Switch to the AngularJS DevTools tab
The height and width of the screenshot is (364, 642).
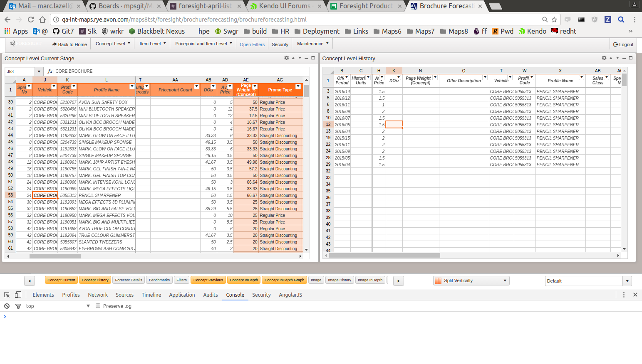[x=290, y=295]
